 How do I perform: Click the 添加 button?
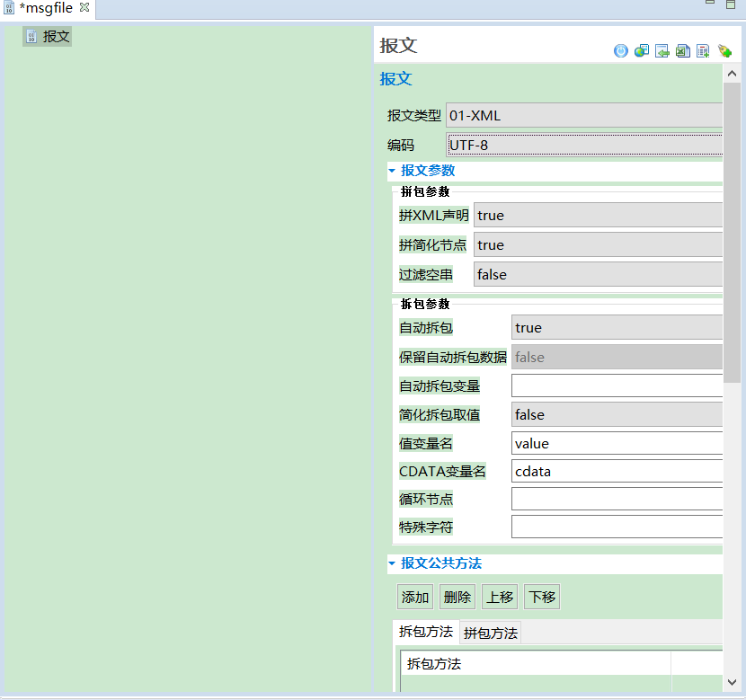click(415, 597)
